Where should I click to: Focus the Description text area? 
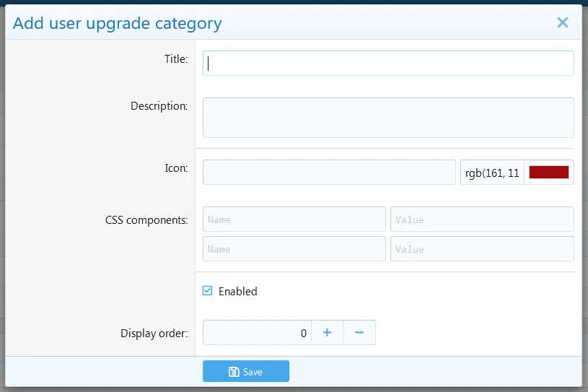point(388,117)
